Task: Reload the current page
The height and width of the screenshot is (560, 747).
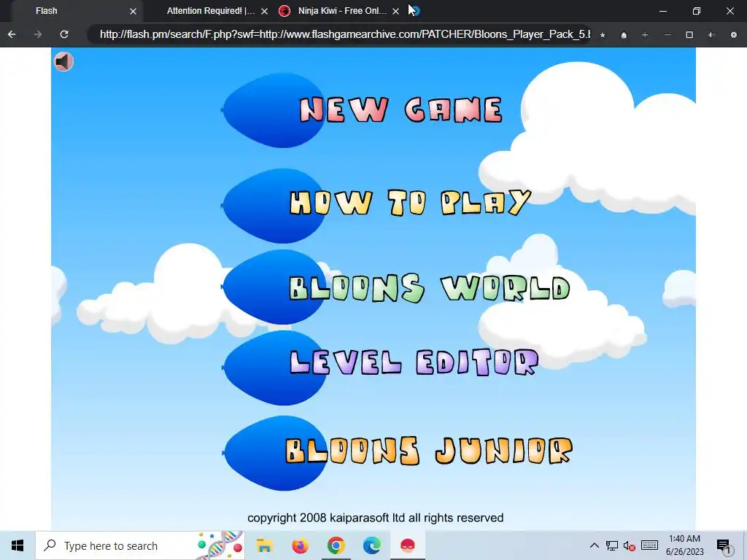Action: (64, 34)
